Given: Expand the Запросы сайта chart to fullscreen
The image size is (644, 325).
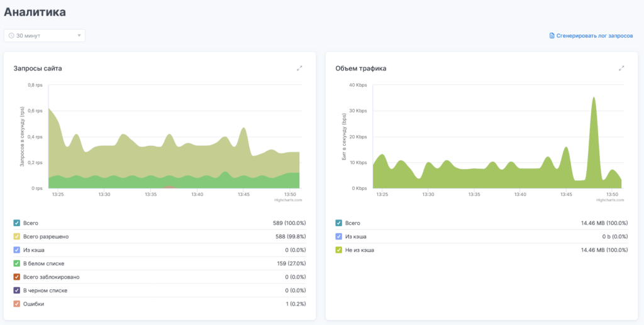Looking at the screenshot, I should [300, 68].
